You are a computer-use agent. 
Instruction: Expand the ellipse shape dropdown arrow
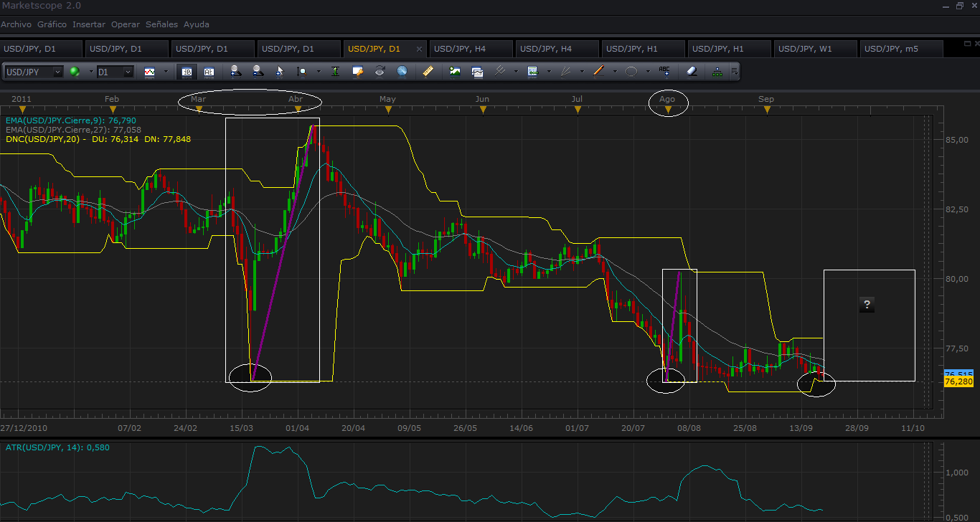(x=648, y=72)
